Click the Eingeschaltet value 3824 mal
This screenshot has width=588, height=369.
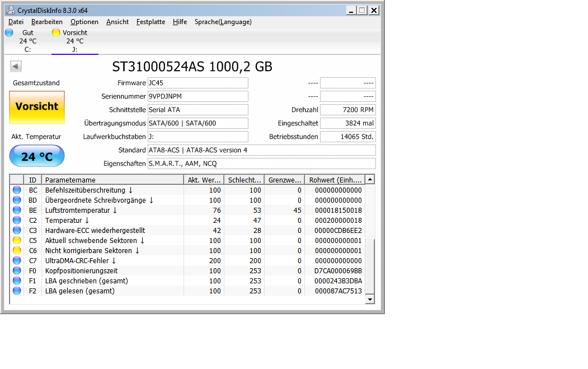tap(348, 123)
